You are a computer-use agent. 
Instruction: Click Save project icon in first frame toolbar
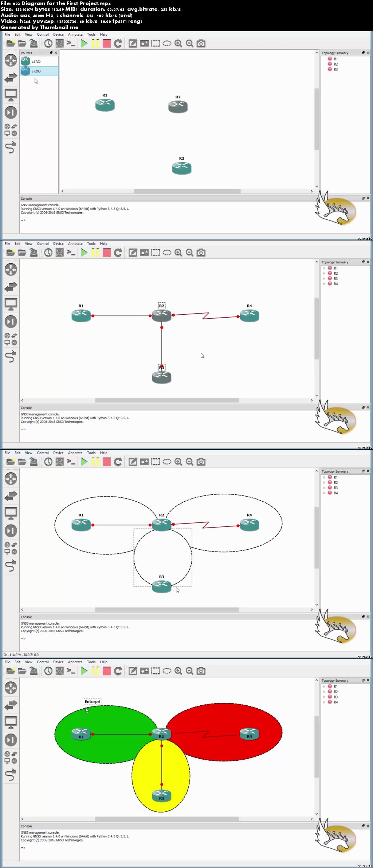34,44
